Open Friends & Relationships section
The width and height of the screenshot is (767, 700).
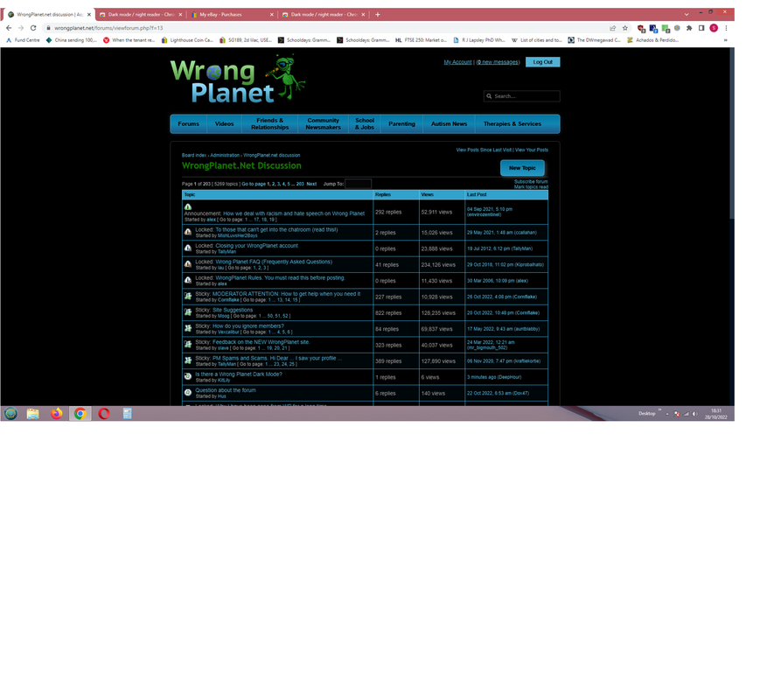[x=269, y=124]
